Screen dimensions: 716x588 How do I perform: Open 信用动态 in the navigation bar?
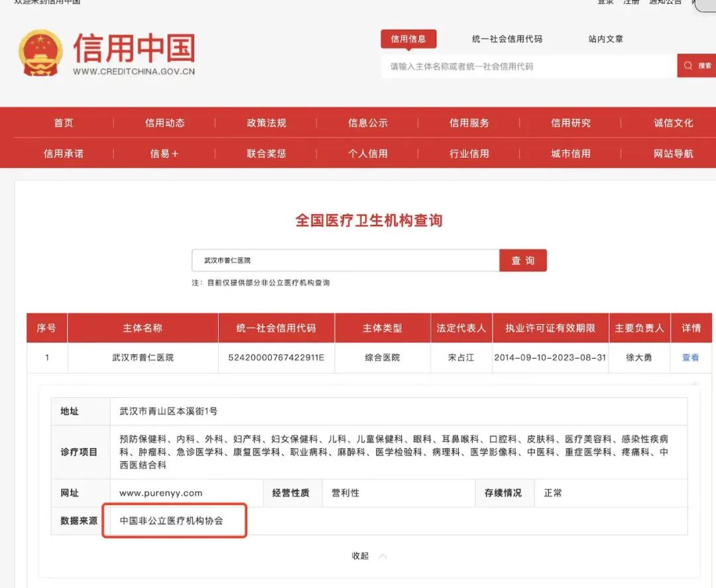pyautogui.click(x=165, y=123)
